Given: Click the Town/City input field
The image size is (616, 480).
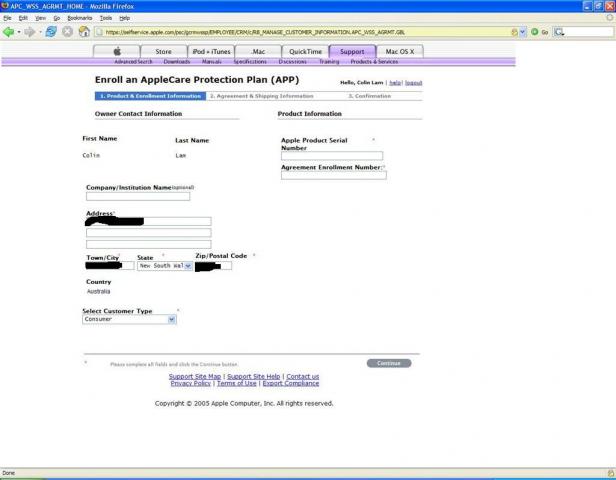Looking at the screenshot, I should (x=110, y=266).
